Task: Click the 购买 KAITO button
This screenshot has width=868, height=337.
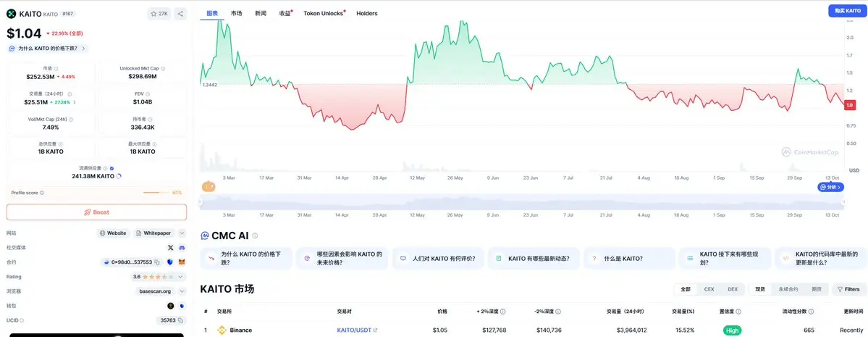Action: (x=848, y=11)
